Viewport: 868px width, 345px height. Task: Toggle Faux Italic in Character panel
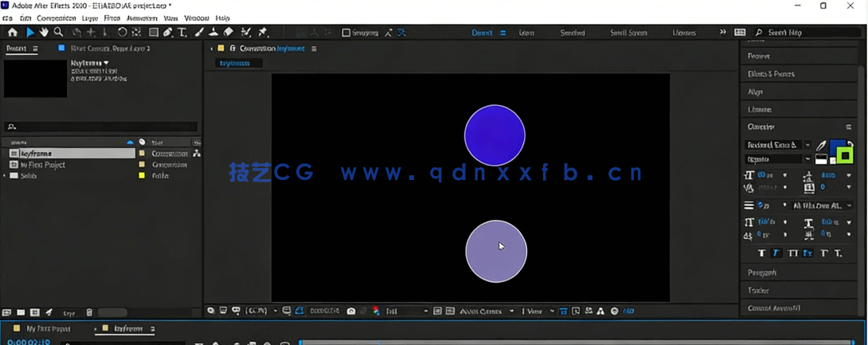click(776, 253)
